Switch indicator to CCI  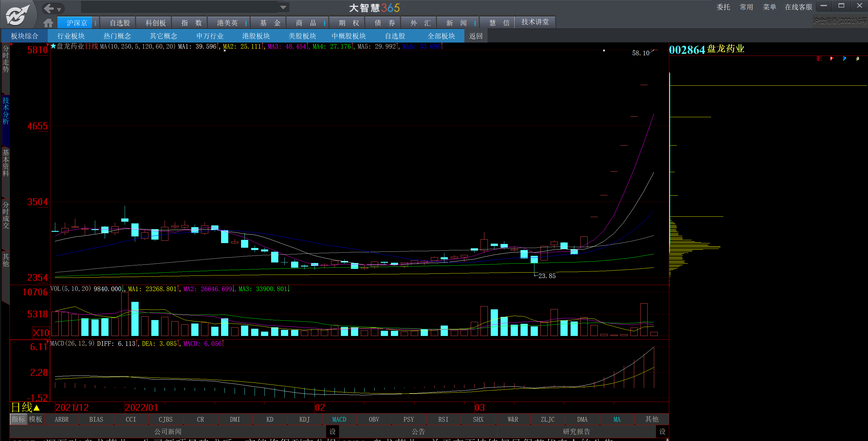[131, 419]
